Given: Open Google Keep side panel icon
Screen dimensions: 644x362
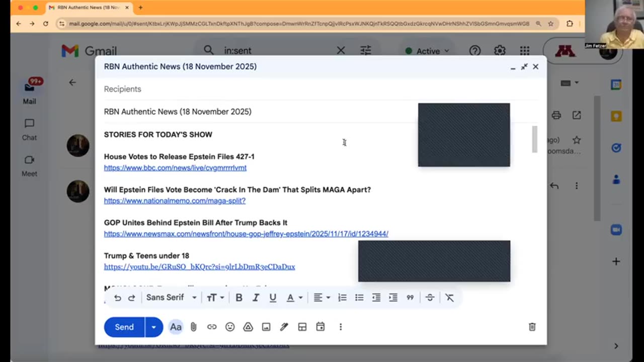Looking at the screenshot, I should pyautogui.click(x=616, y=116).
